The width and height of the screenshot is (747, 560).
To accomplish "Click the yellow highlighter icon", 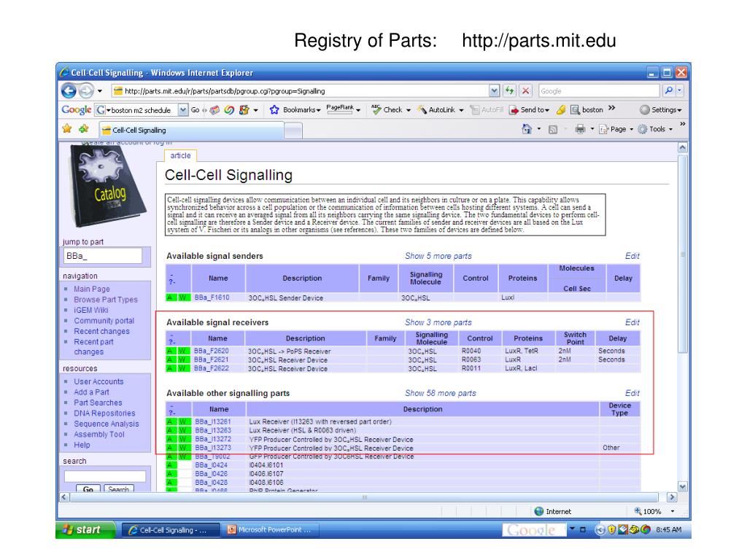I will (561, 110).
